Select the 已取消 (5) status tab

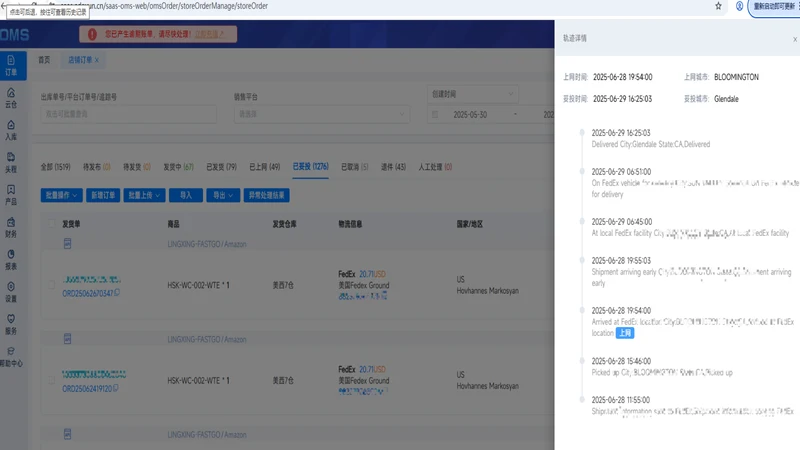355,167
